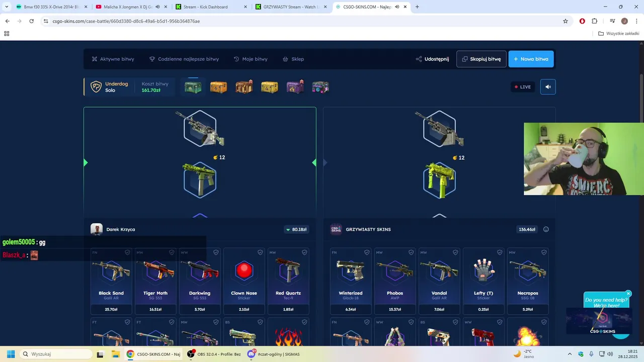Mute the Malicha YouTube tab audio
The height and width of the screenshot is (362, 644).
point(157,7)
